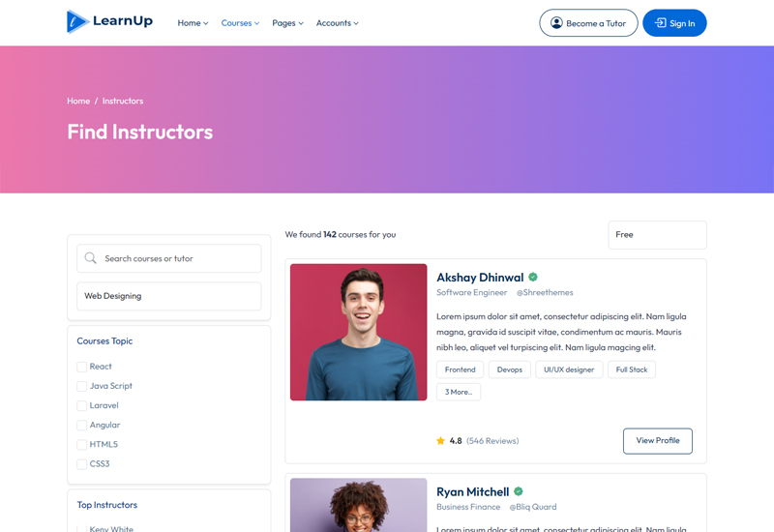Show more skills with 3 More tag
Image resolution: width=774 pixels, height=532 pixels.
coord(459,392)
